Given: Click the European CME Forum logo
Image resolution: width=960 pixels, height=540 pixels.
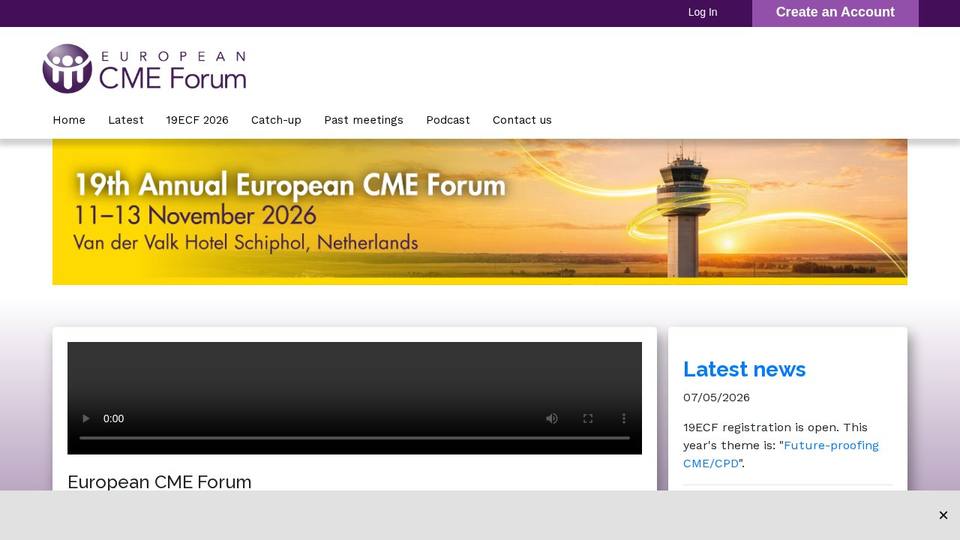Looking at the screenshot, I should [144, 69].
